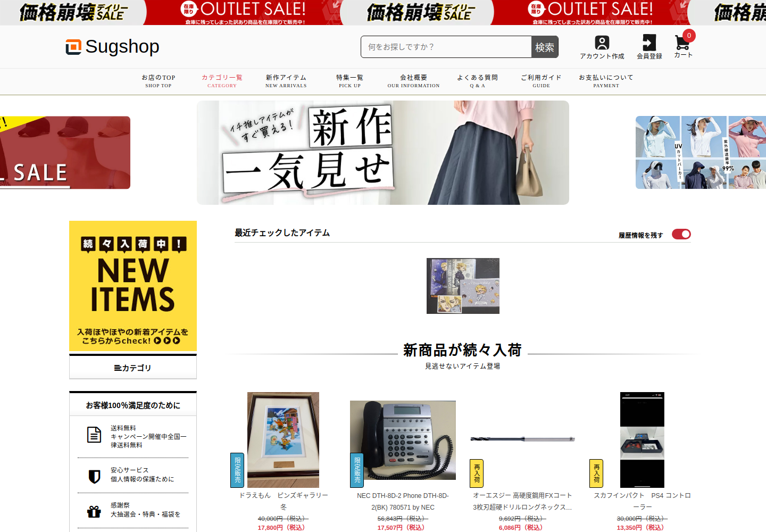The width and height of the screenshot is (766, 532).
Task: Open the ドラえもん ピンズギャラリー title link
Action: [x=283, y=501]
